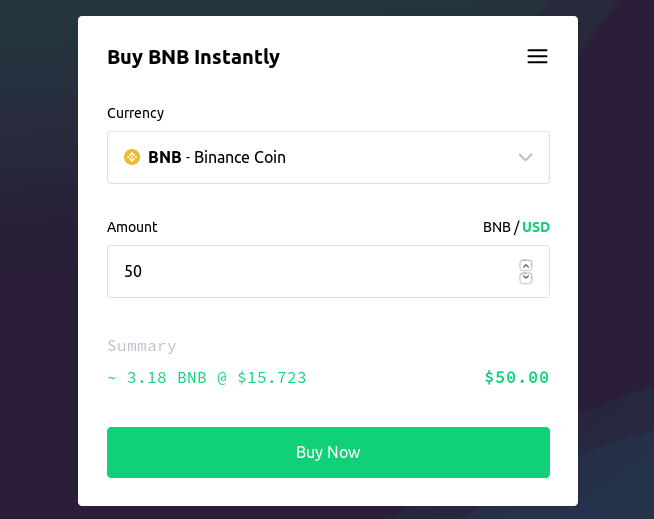Click the Summary section label

pyautogui.click(x=141, y=346)
